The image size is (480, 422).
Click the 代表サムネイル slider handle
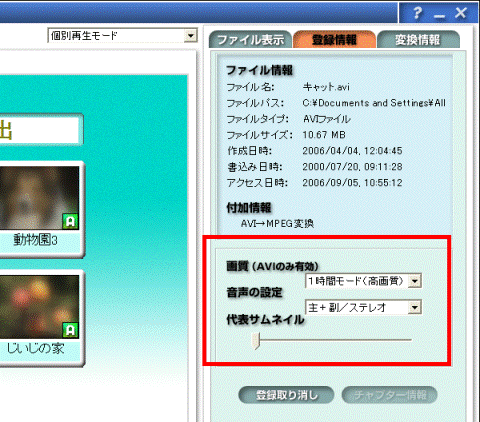click(256, 340)
